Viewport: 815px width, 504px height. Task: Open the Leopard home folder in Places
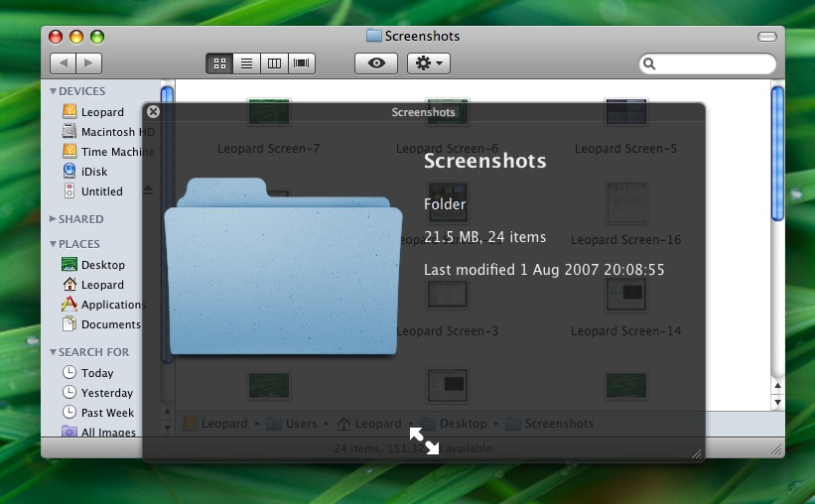93,284
